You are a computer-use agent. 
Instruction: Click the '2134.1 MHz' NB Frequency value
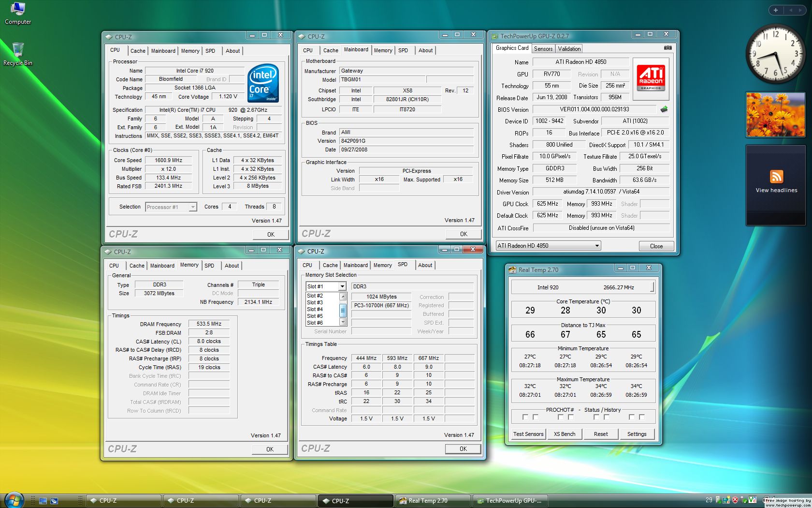pyautogui.click(x=258, y=302)
